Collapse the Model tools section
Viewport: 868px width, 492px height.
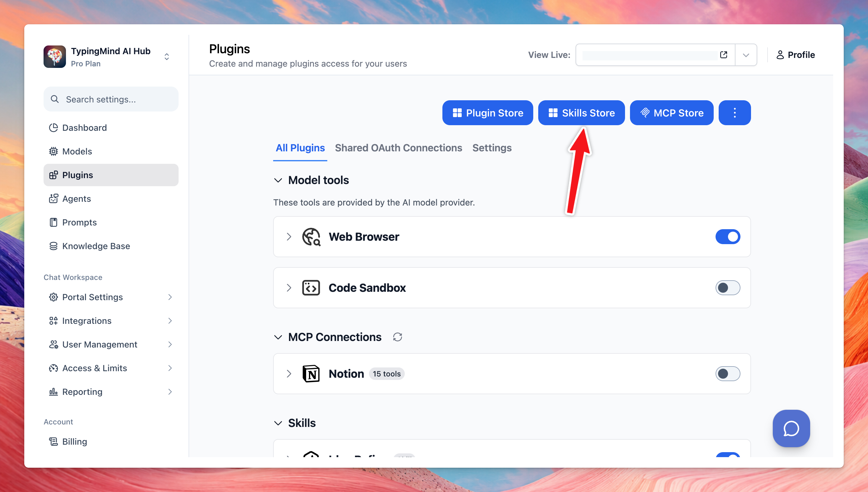[278, 180]
